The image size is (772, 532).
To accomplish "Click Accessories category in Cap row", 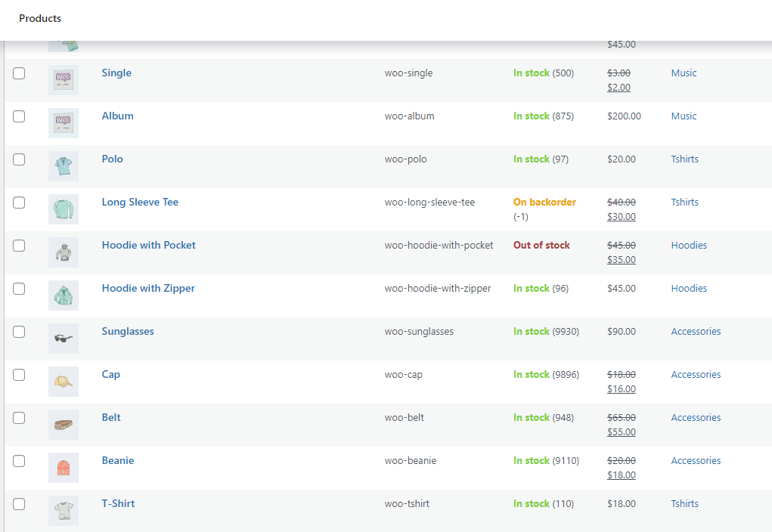I will (x=696, y=375).
